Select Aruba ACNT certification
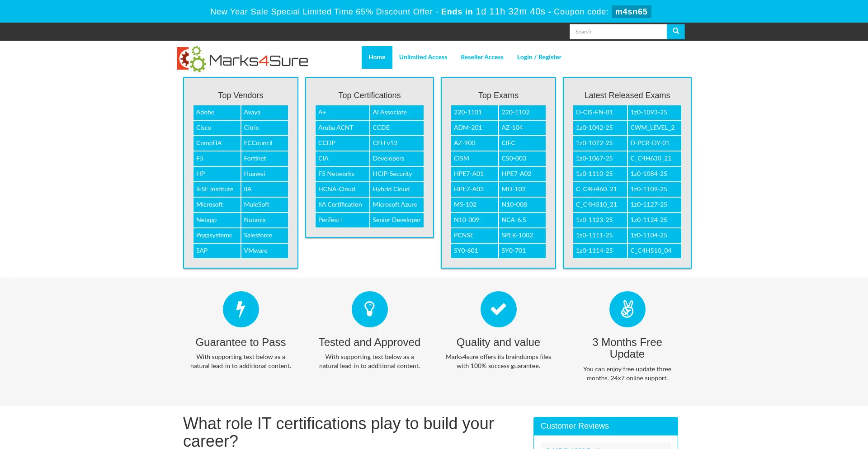868x449 pixels. click(342, 128)
